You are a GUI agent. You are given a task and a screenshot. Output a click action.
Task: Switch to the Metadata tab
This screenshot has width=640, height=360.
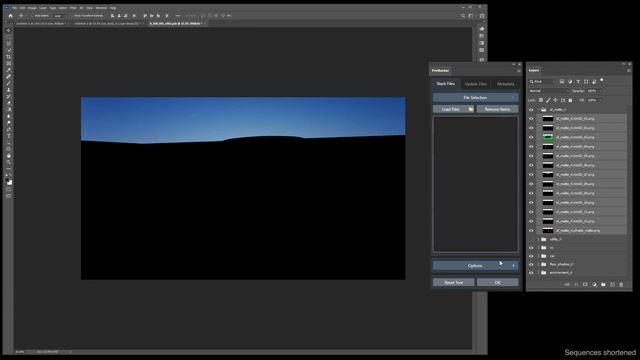[x=505, y=84]
